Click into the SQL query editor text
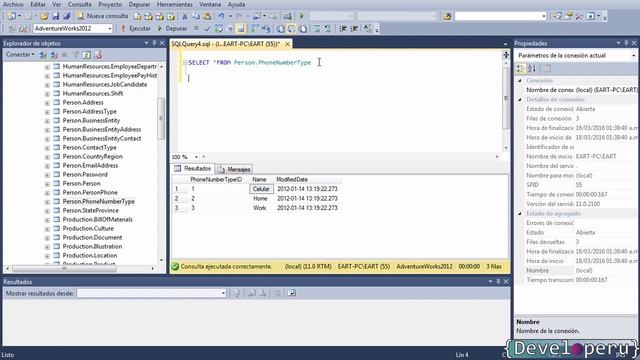The image size is (640, 360). (x=250, y=62)
